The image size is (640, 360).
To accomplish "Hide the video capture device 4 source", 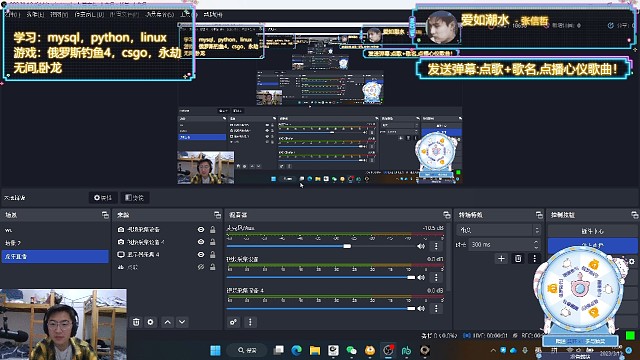I will pos(201,242).
